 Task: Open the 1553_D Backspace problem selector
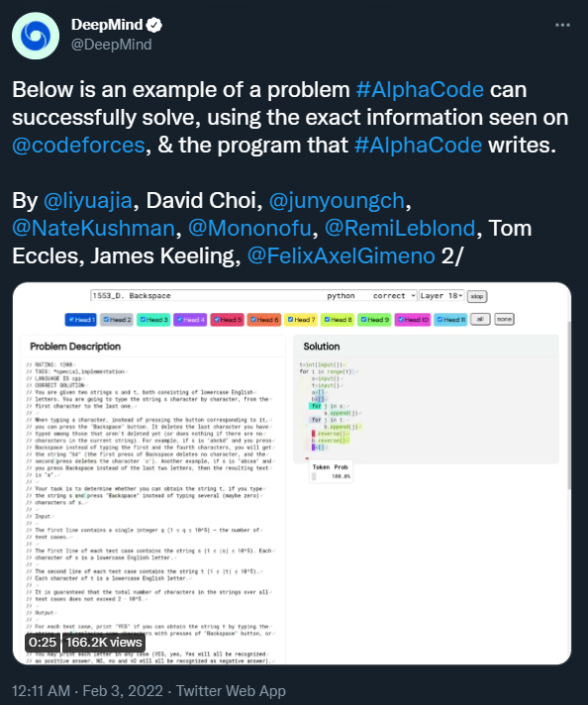coord(208,296)
